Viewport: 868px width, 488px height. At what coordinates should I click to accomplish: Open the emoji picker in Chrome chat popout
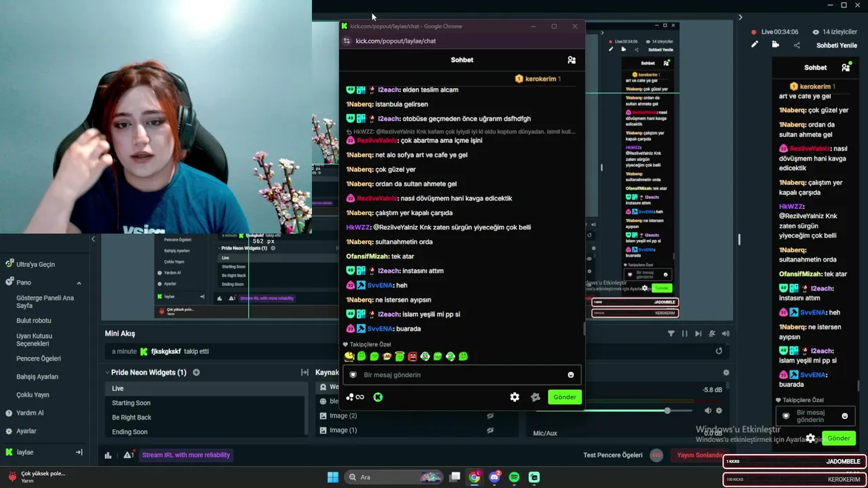570,375
